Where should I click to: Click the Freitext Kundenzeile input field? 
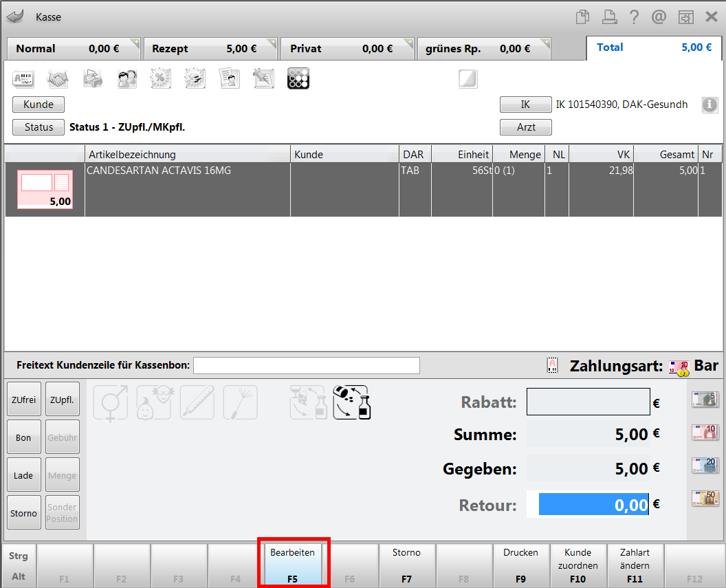[306, 365]
